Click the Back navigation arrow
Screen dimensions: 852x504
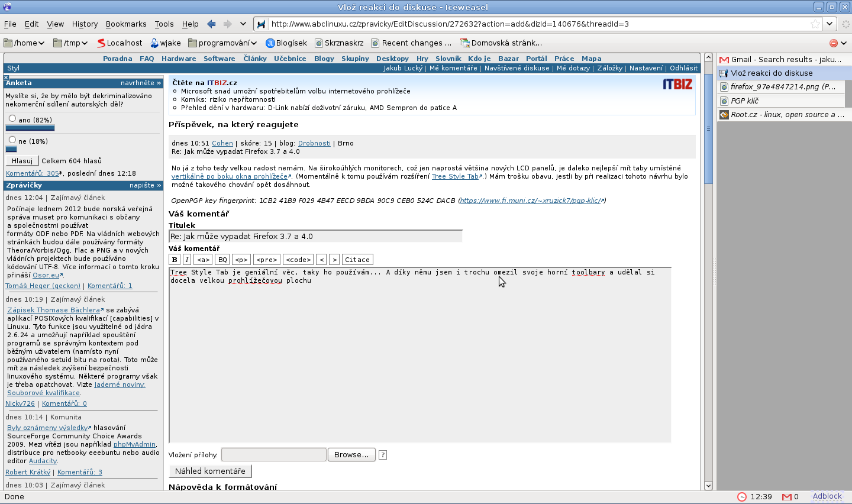[211, 24]
